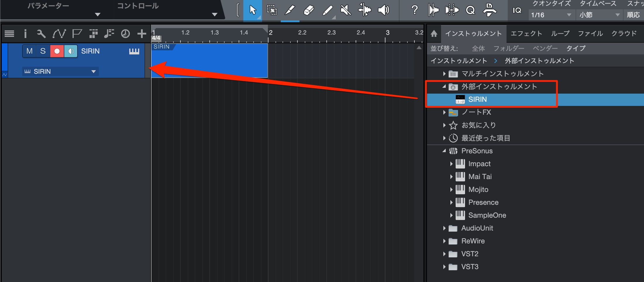Click the strip silence icon in the toolbar
Viewport: 644px width, 282px height.
[452, 11]
